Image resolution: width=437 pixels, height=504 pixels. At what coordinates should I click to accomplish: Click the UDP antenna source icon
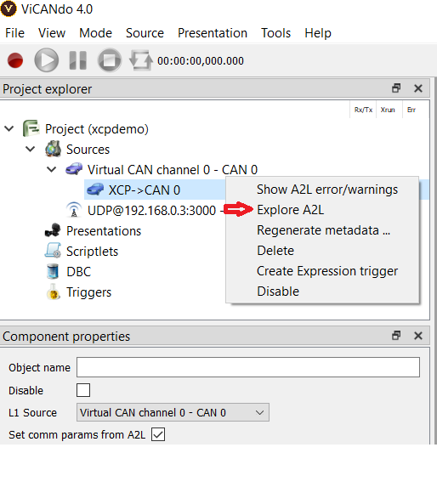pyautogui.click(x=74, y=210)
